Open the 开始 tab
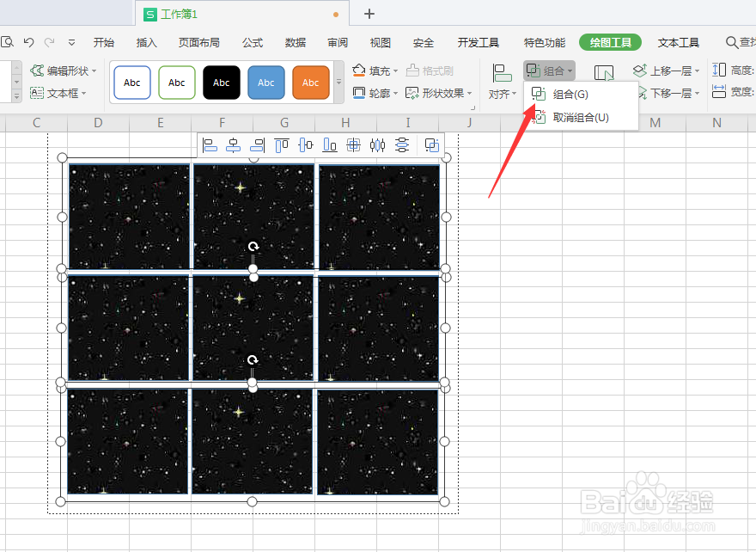 (104, 42)
